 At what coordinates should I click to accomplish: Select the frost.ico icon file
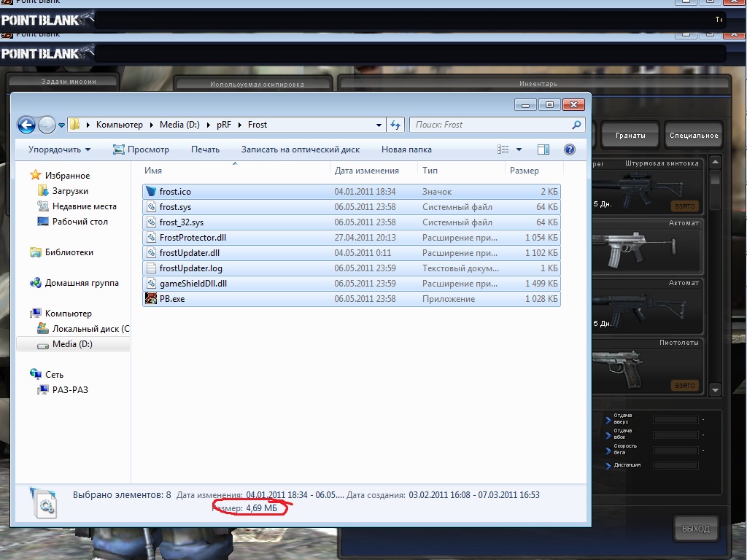[x=175, y=192]
